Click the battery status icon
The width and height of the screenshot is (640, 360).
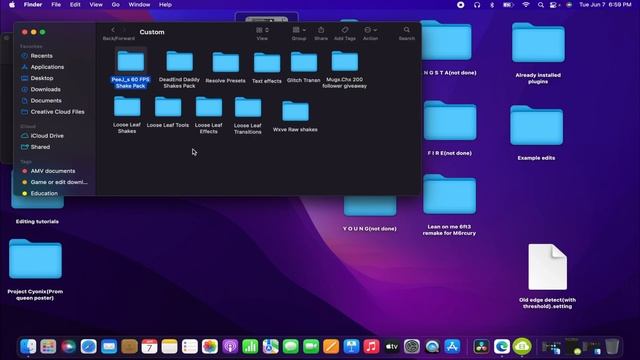(x=508, y=5)
